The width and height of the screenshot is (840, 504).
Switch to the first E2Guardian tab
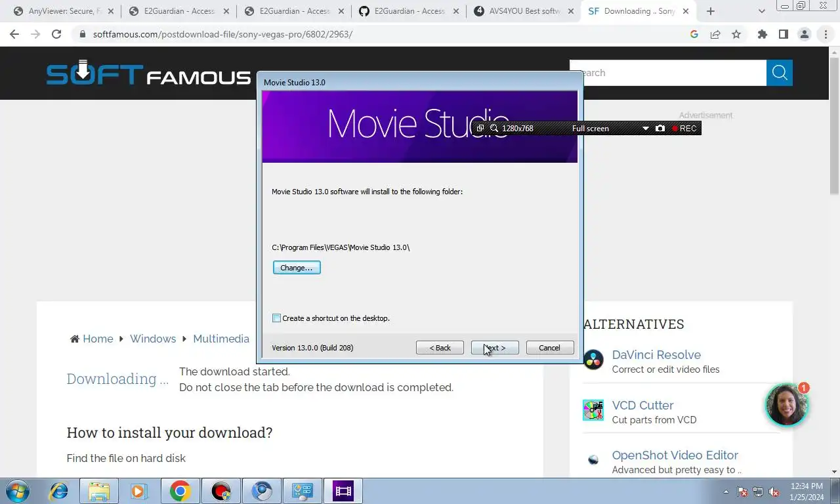[179, 11]
